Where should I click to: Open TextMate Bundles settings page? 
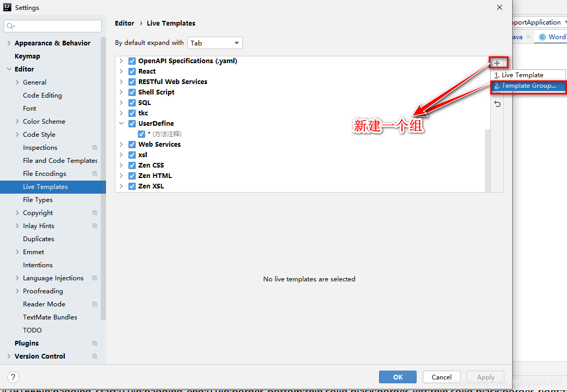coord(50,317)
